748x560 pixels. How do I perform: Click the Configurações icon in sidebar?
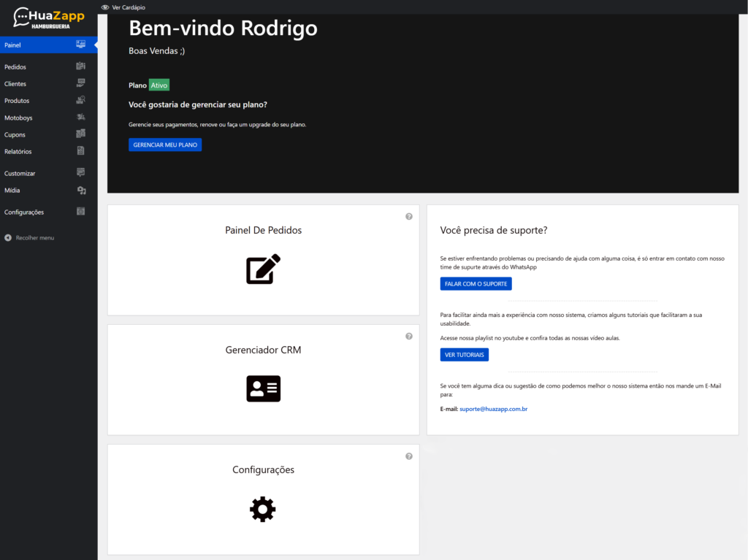pos(80,211)
